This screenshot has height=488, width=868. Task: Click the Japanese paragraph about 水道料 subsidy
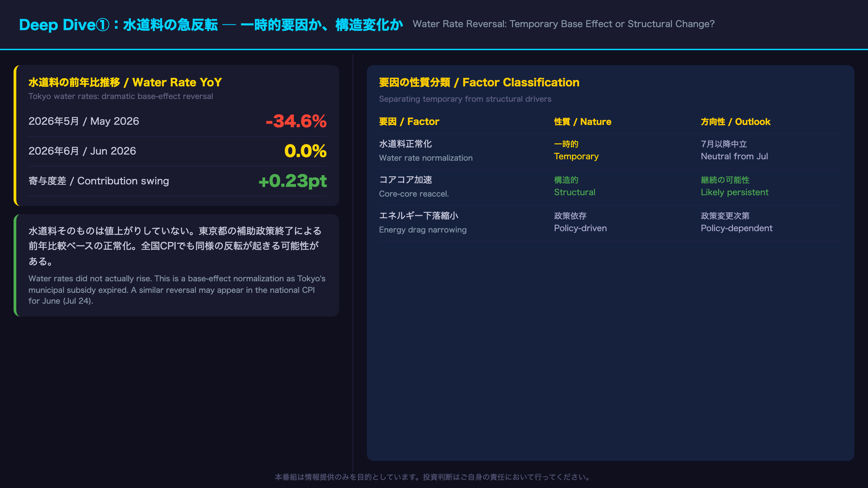point(175,246)
